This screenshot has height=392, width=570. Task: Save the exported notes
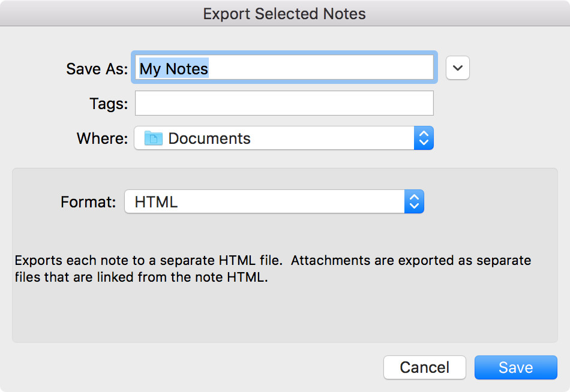(x=515, y=367)
